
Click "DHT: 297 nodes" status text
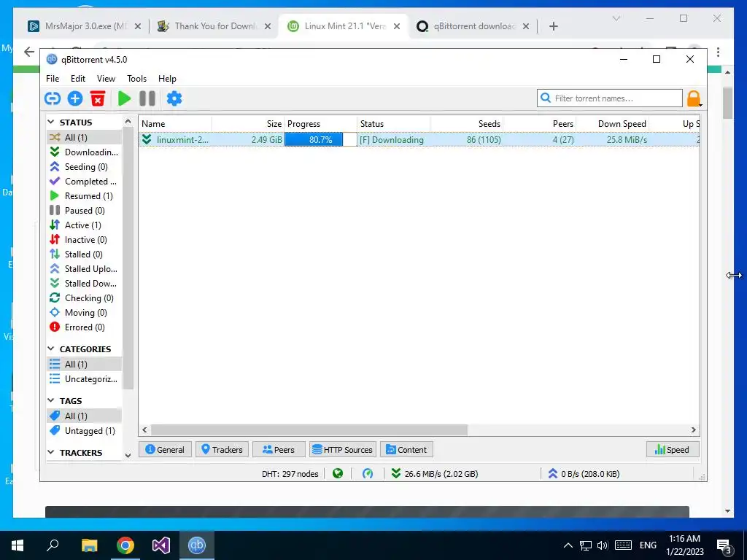tap(290, 474)
